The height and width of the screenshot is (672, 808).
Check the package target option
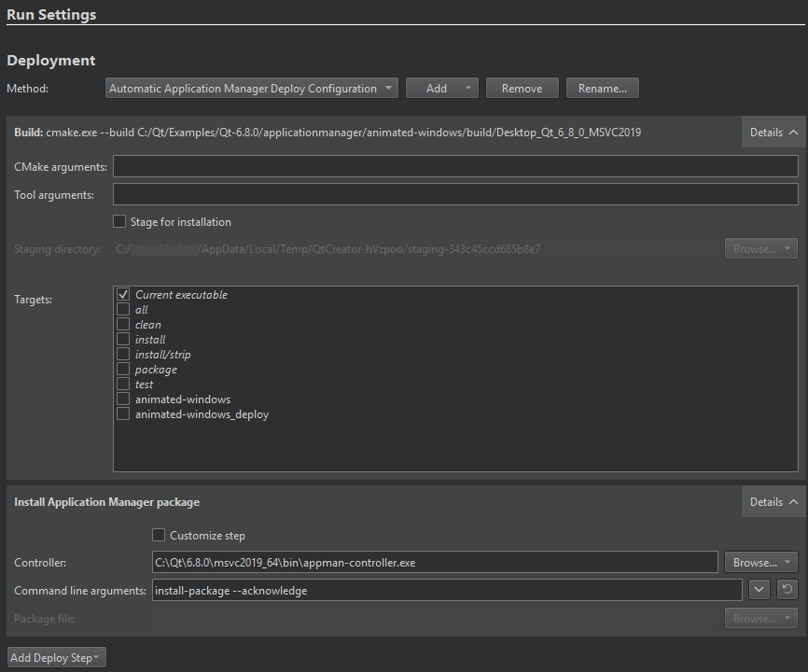pos(123,370)
